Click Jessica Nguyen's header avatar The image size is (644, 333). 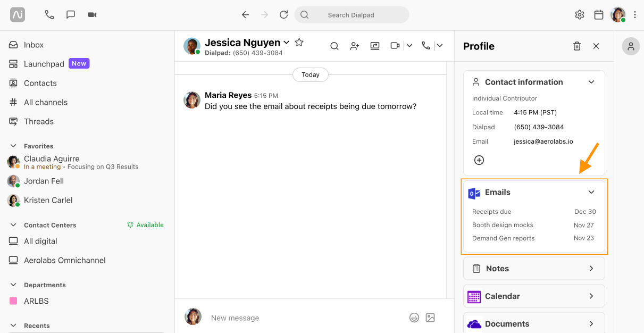[x=192, y=46]
